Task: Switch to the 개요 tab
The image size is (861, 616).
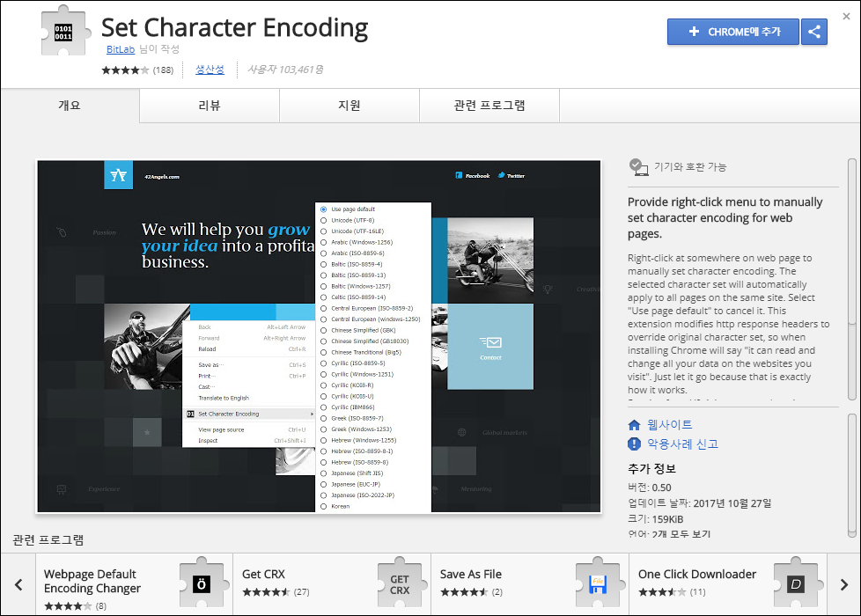Action: tap(70, 106)
